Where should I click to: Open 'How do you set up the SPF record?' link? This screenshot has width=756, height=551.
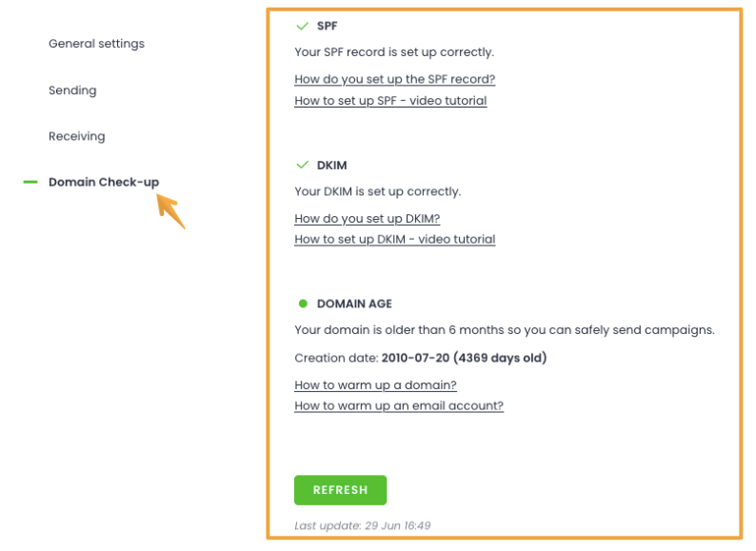395,79
